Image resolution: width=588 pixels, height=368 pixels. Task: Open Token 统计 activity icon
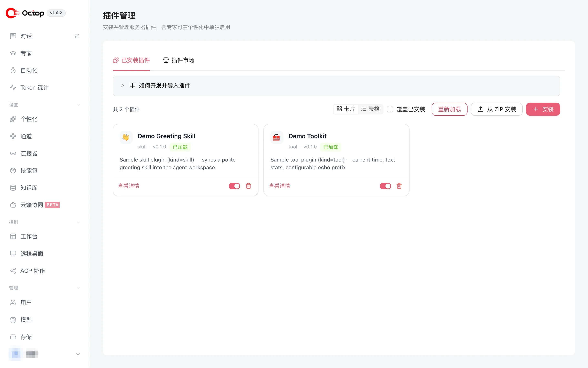pos(13,88)
